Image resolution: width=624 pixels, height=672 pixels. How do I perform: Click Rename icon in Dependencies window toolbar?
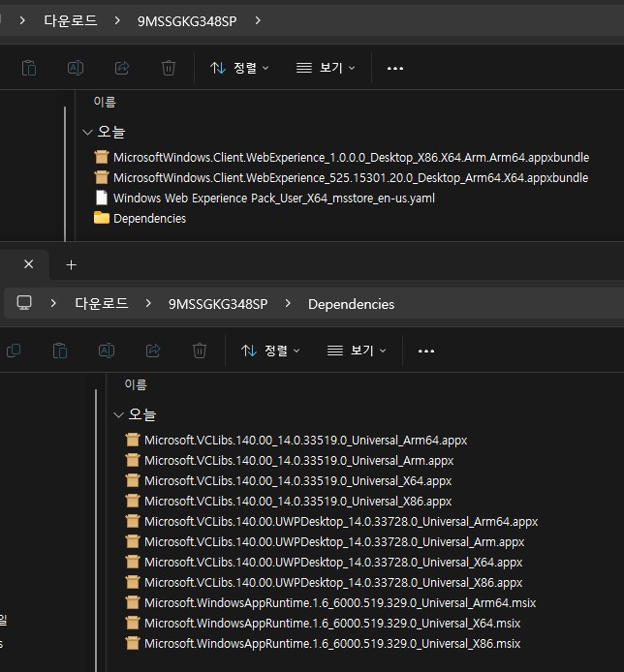pos(107,351)
